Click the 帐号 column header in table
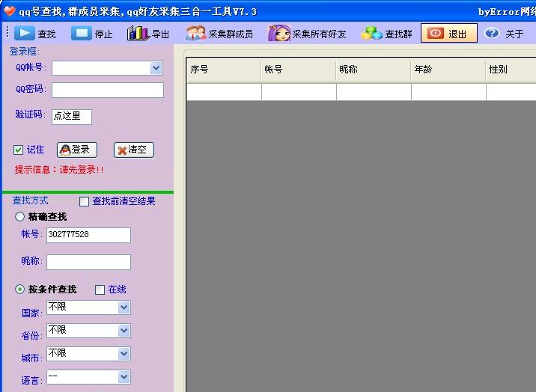This screenshot has height=392, width=536. [x=299, y=70]
